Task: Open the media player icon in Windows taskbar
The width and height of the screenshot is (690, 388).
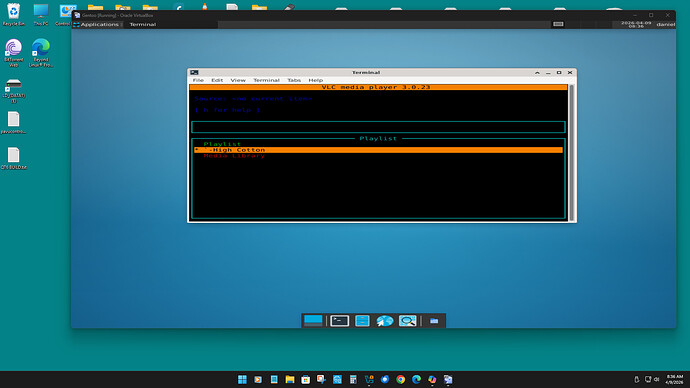Action: [258, 379]
